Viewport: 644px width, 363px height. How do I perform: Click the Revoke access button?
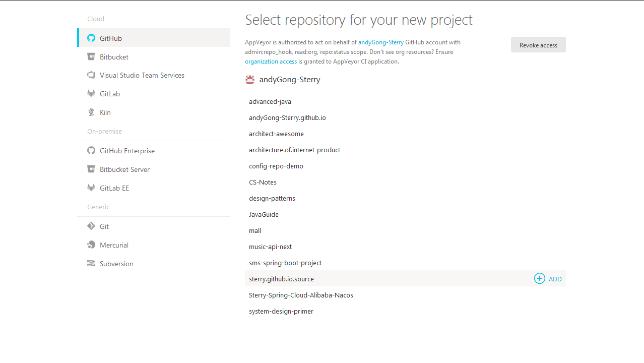tap(538, 45)
